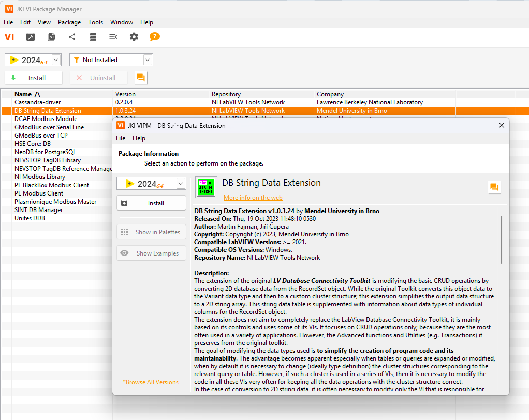The image size is (529, 420).
Task: Open the Help menu in the package dialog
Action: click(139, 138)
